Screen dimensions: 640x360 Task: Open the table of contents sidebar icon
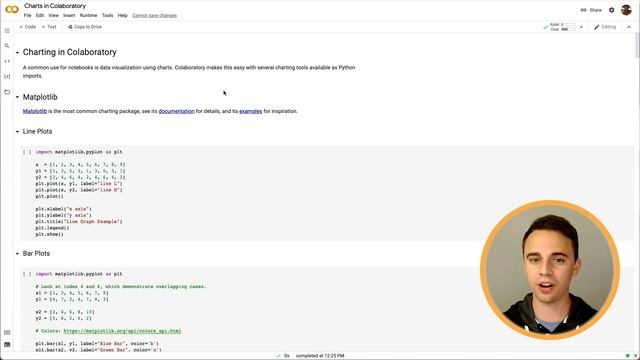(7, 31)
